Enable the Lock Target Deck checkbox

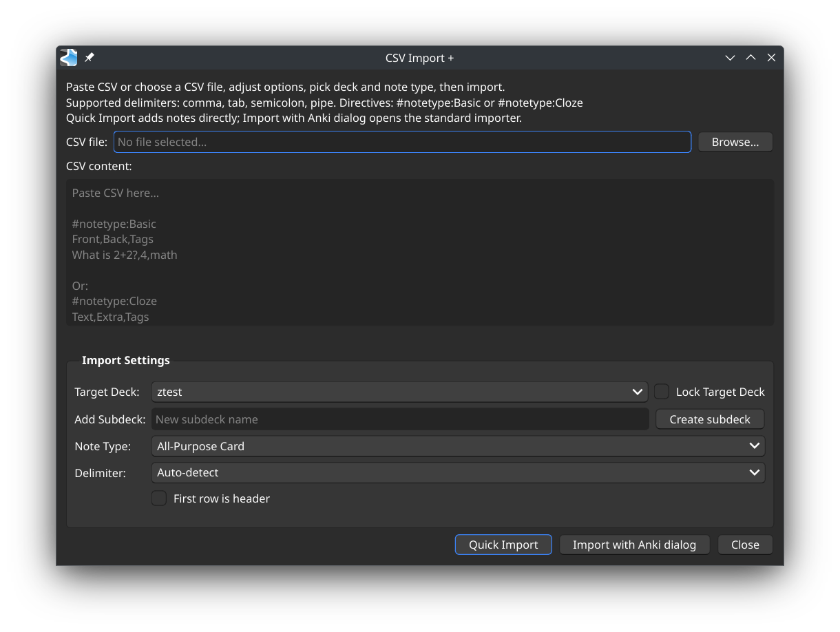662,392
